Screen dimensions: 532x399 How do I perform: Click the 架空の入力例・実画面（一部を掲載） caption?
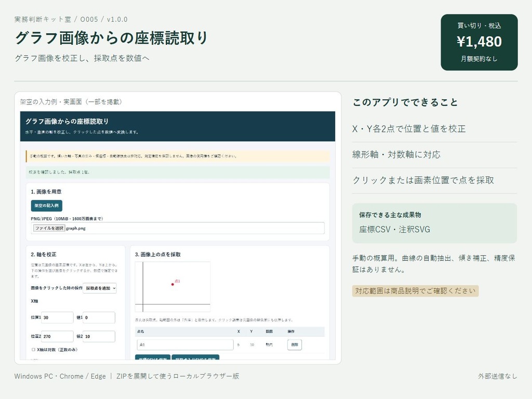[x=71, y=102]
